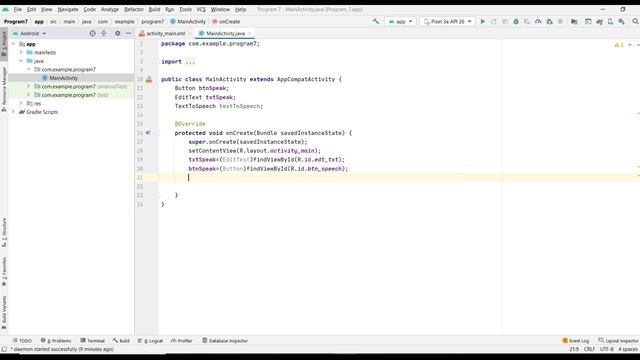
Task: Open the TODO tool window
Action: [x=22, y=340]
